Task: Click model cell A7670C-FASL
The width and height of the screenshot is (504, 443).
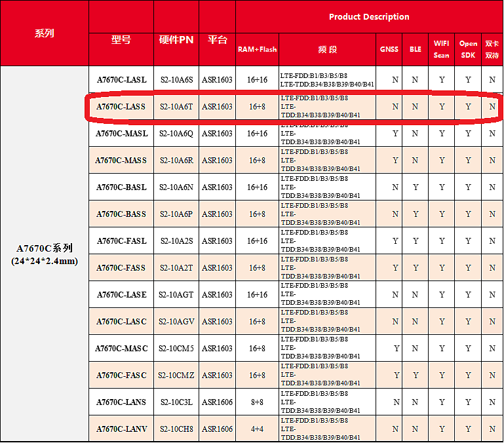Action: (x=121, y=241)
